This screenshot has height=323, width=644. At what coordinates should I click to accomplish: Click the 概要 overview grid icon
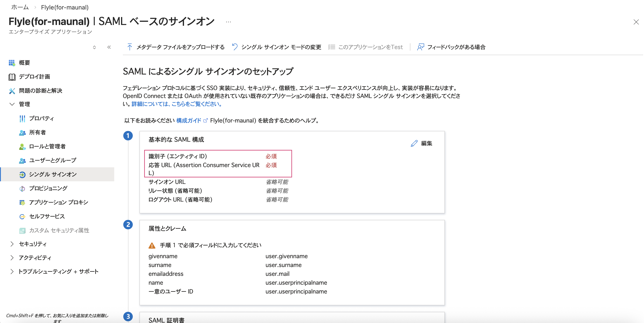coord(12,63)
